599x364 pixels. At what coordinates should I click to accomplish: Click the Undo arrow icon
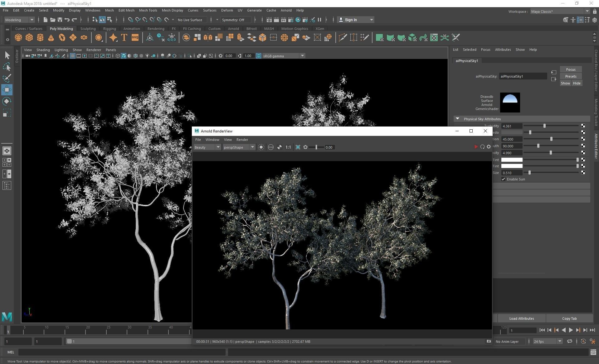click(x=67, y=20)
